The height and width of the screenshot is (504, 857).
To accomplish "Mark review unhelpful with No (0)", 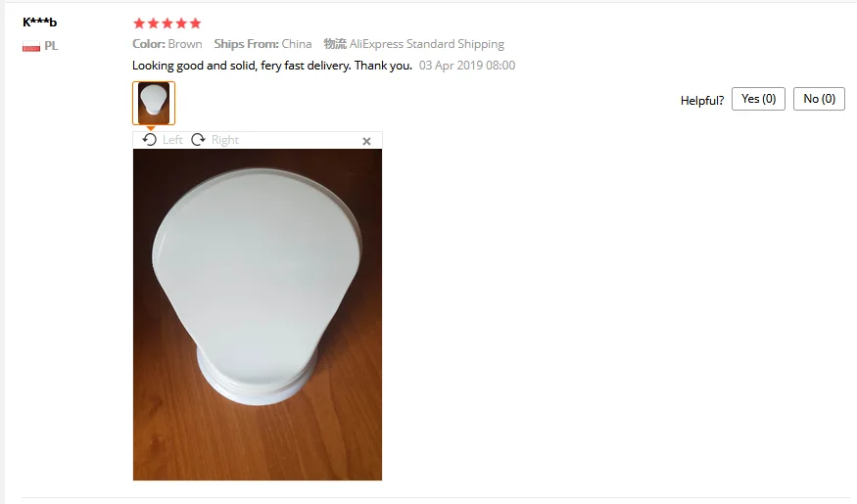I will pos(819,99).
